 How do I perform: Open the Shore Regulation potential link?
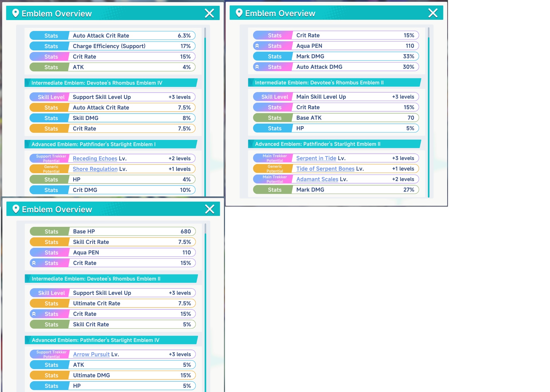(95, 169)
